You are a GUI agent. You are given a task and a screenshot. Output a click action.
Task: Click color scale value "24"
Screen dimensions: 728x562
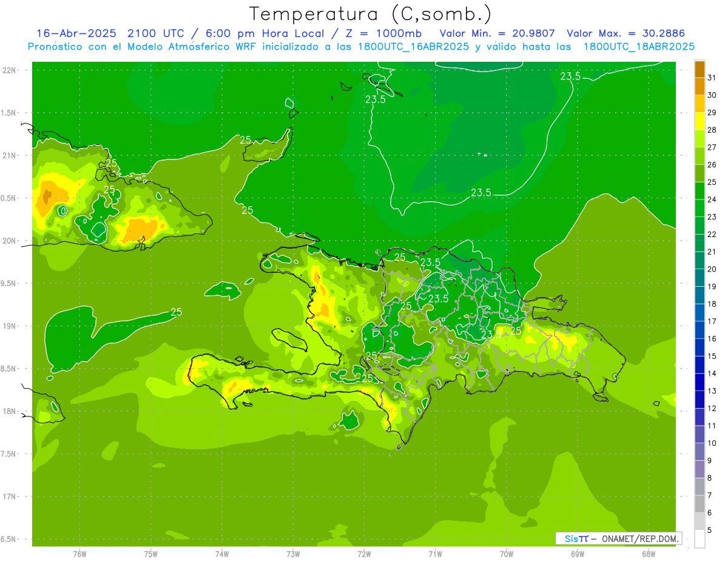[x=713, y=199]
